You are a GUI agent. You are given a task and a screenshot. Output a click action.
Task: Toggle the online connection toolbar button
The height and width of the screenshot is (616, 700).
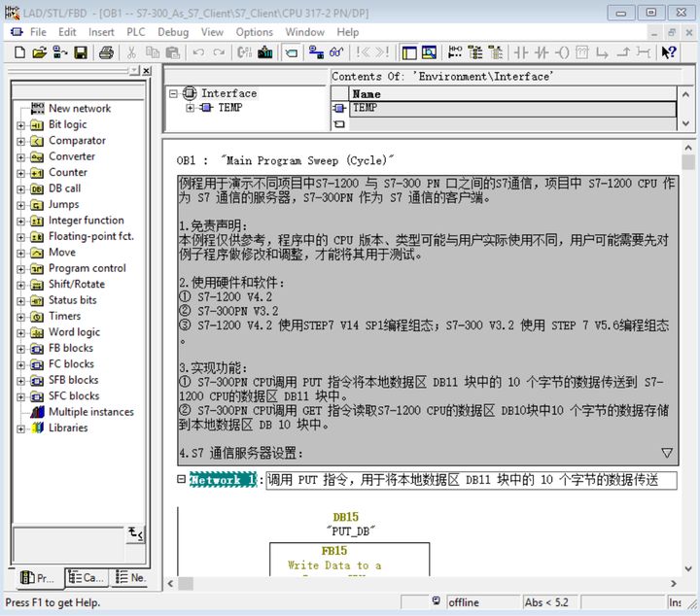click(316, 52)
